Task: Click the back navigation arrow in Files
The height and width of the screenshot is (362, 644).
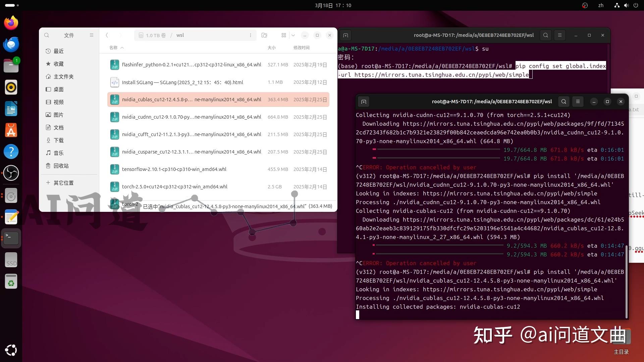Action: [107, 35]
